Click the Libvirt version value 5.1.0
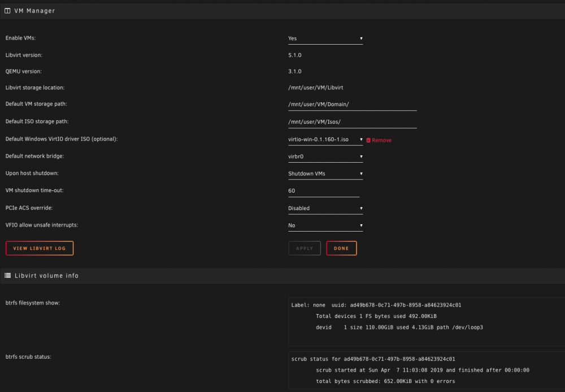This screenshot has height=392, width=565. point(295,55)
